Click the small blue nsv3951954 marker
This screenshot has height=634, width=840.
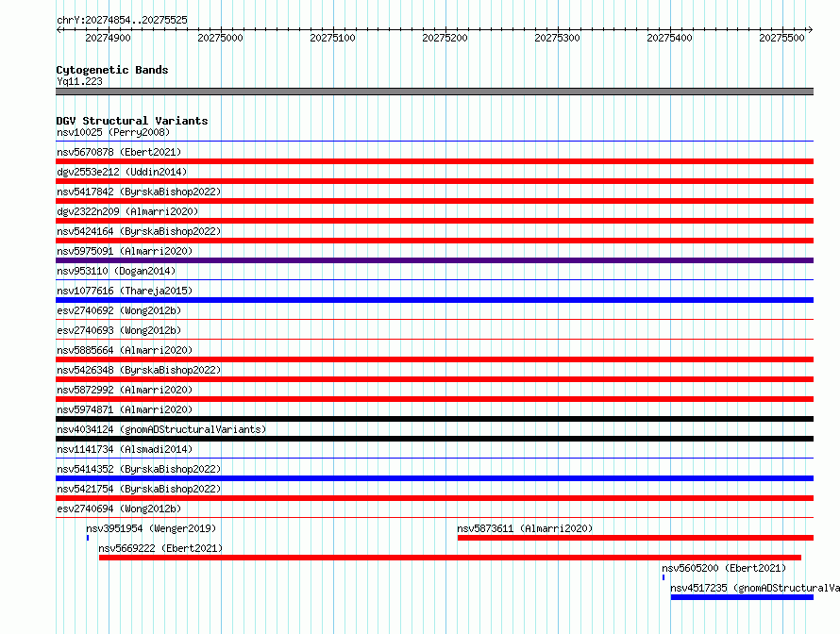tap(88, 538)
